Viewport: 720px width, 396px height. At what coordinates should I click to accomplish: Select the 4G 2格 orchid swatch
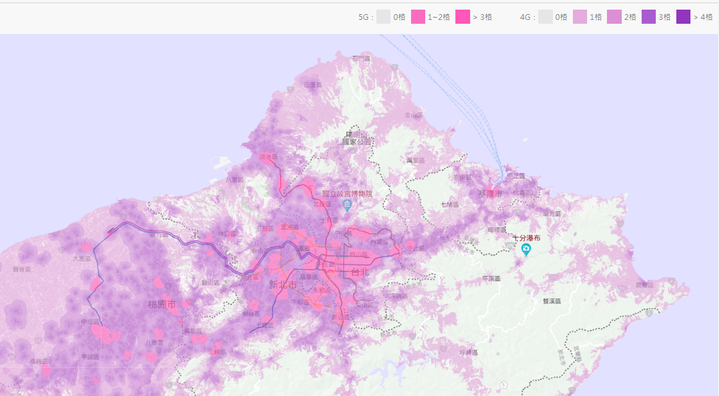tap(614, 17)
